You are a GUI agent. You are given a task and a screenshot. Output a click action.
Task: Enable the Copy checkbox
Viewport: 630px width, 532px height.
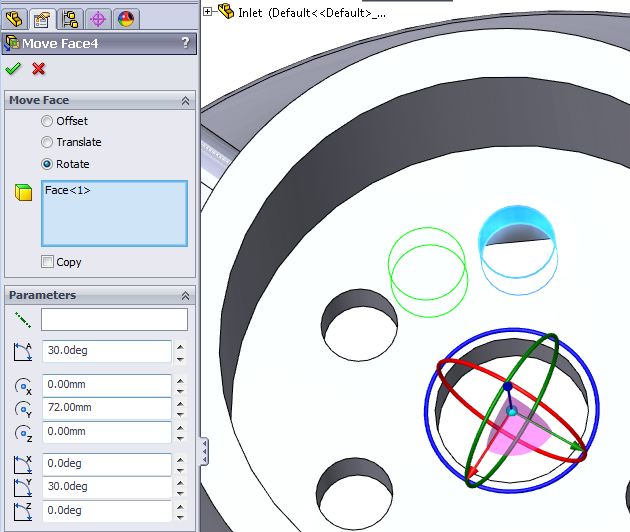(48, 262)
